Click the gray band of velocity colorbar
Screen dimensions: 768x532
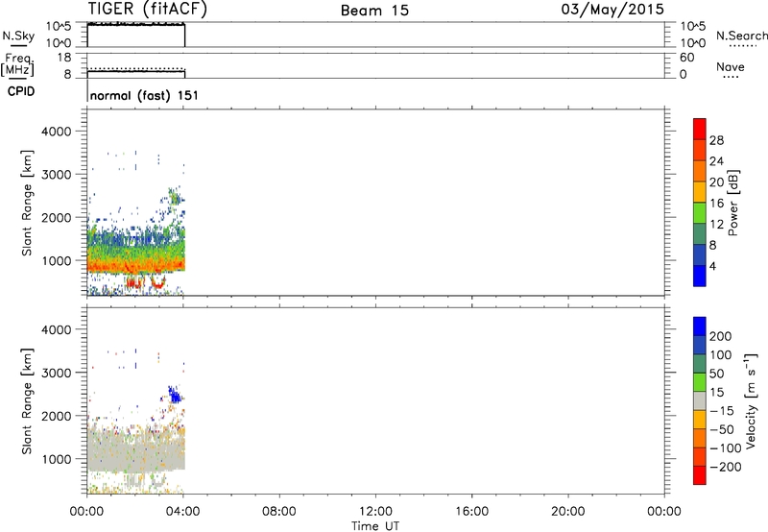pos(700,400)
